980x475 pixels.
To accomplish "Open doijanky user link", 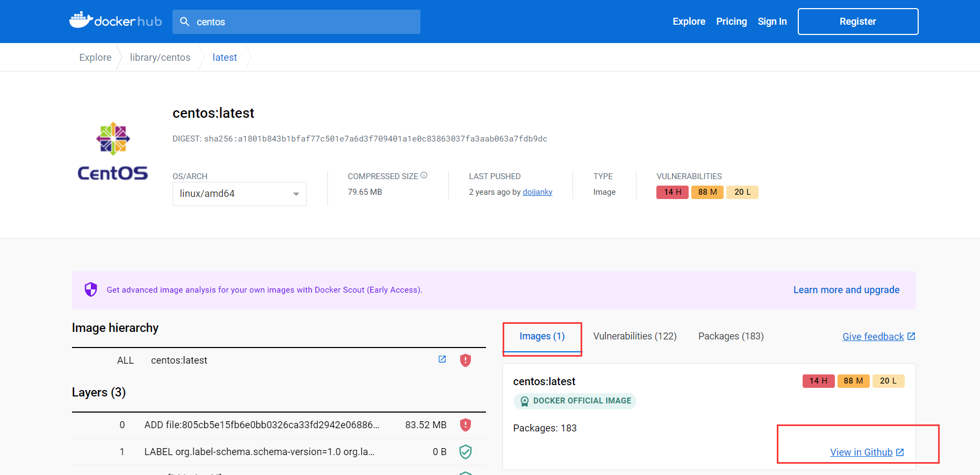I will (x=538, y=192).
